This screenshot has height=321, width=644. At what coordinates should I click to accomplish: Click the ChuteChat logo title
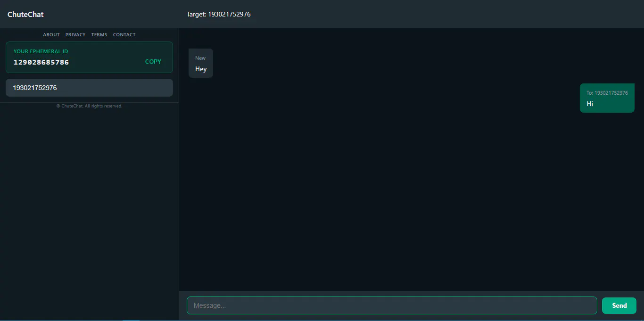[x=25, y=14]
